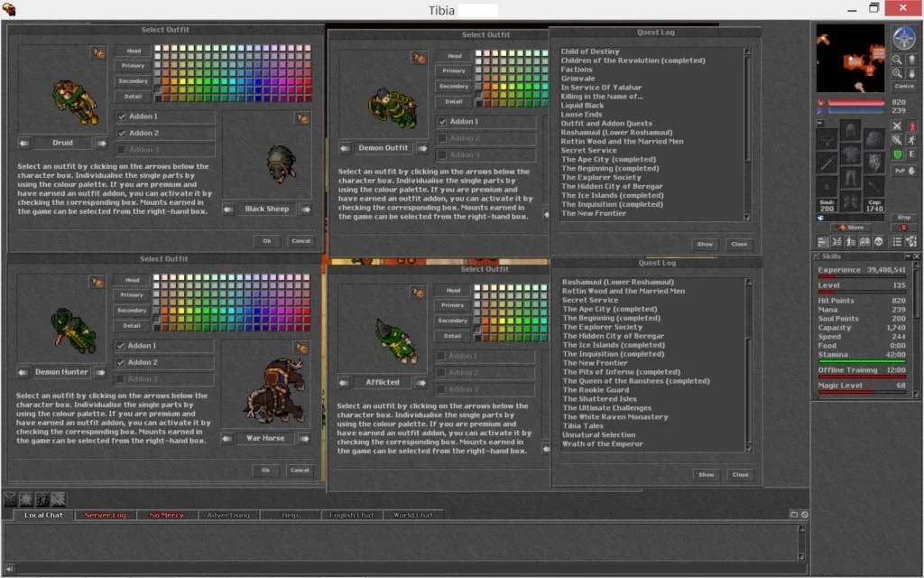Click the compass rose beside the minimap
This screenshot has width=924, height=578.
tap(903, 38)
